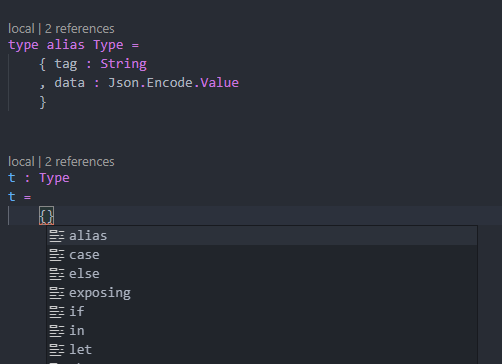Select exposing from the completion list

click(262, 293)
